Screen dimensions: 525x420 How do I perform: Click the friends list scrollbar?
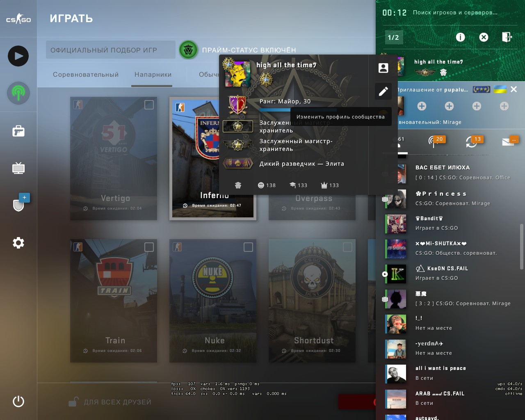coord(522,247)
